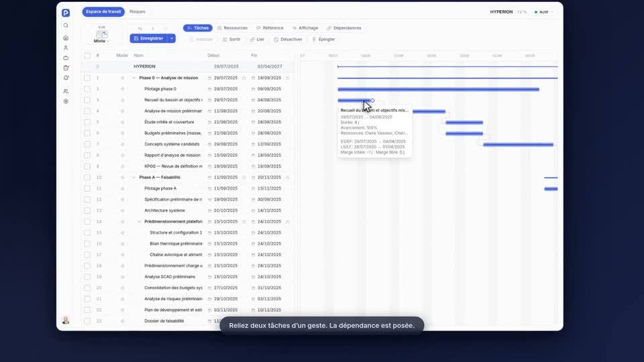
Task: Open the task checklist icon in the sidebar
Action: (66, 68)
